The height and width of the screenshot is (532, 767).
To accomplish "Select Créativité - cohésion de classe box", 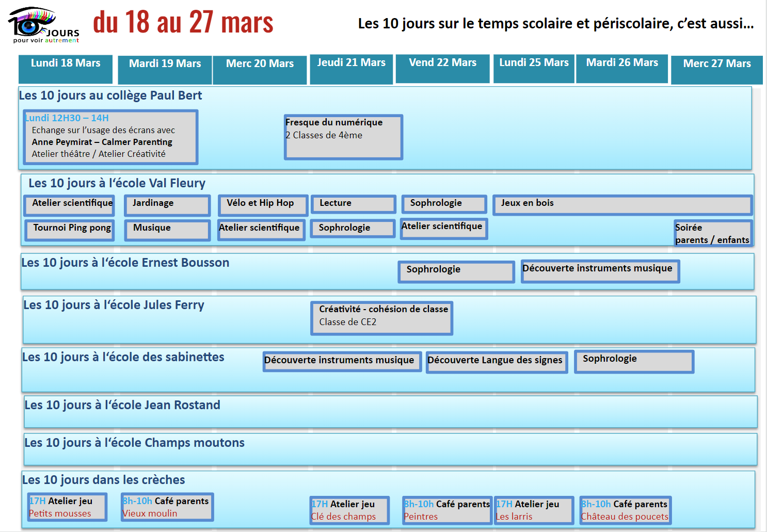I will click(x=381, y=318).
